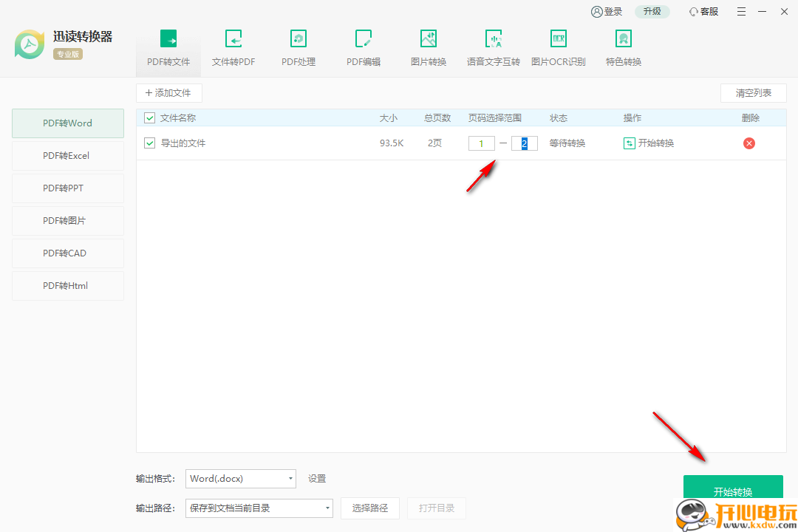This screenshot has width=798, height=532.
Task: Open the 文件转PDF conversion tool
Action: pyautogui.click(x=233, y=47)
